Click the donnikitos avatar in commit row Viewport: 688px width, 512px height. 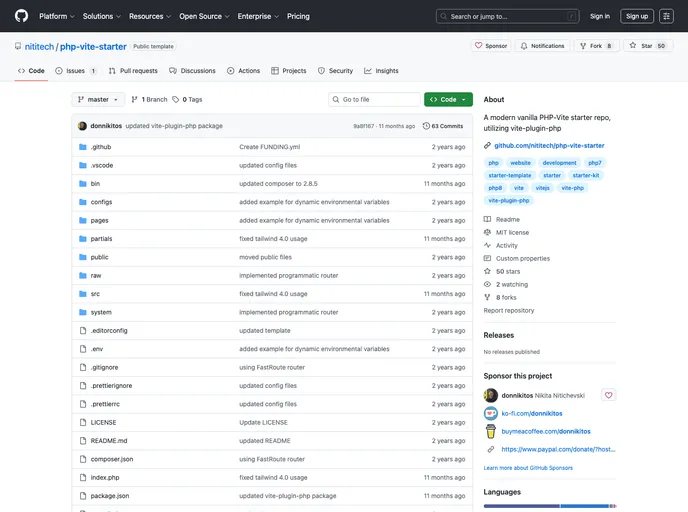coord(82,126)
